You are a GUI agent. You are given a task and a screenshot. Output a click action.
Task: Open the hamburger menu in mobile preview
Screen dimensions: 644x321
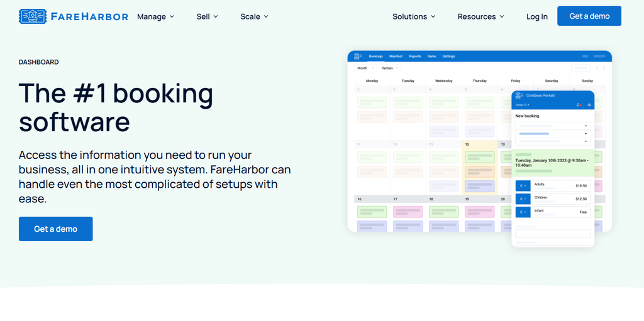point(589,105)
